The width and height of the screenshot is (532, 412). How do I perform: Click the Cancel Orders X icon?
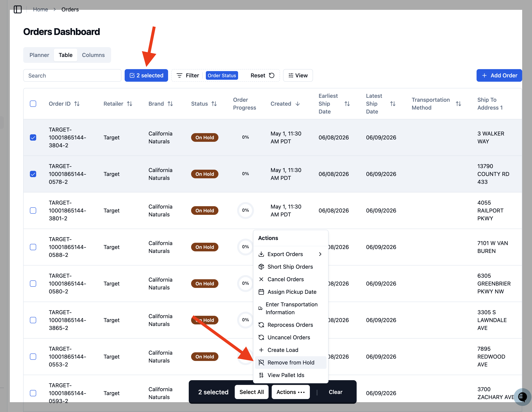pyautogui.click(x=261, y=279)
